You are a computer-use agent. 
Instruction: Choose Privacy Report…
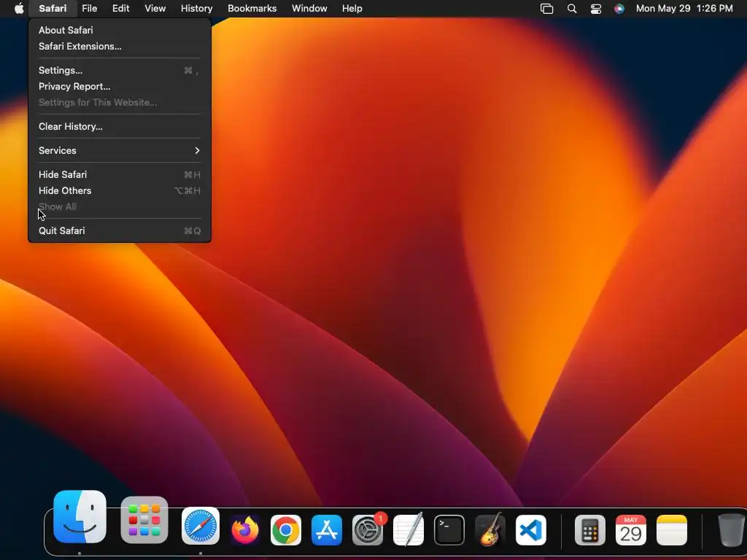(120, 86)
